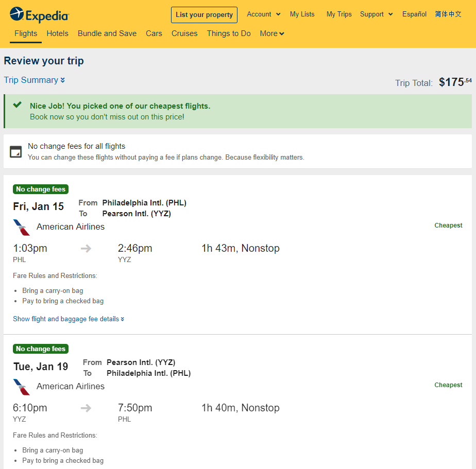Switch site language to Español
The image size is (476, 469).
[x=414, y=14]
